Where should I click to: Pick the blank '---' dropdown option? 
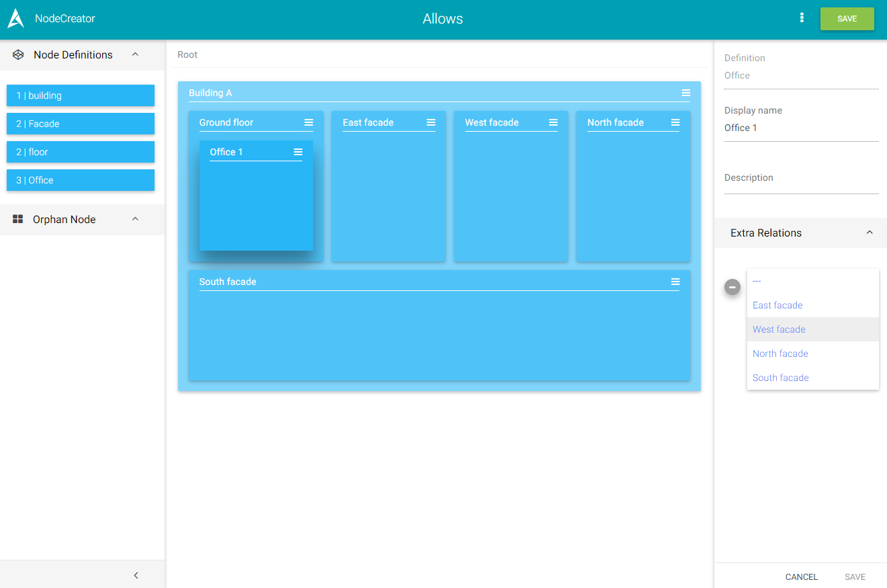(757, 281)
